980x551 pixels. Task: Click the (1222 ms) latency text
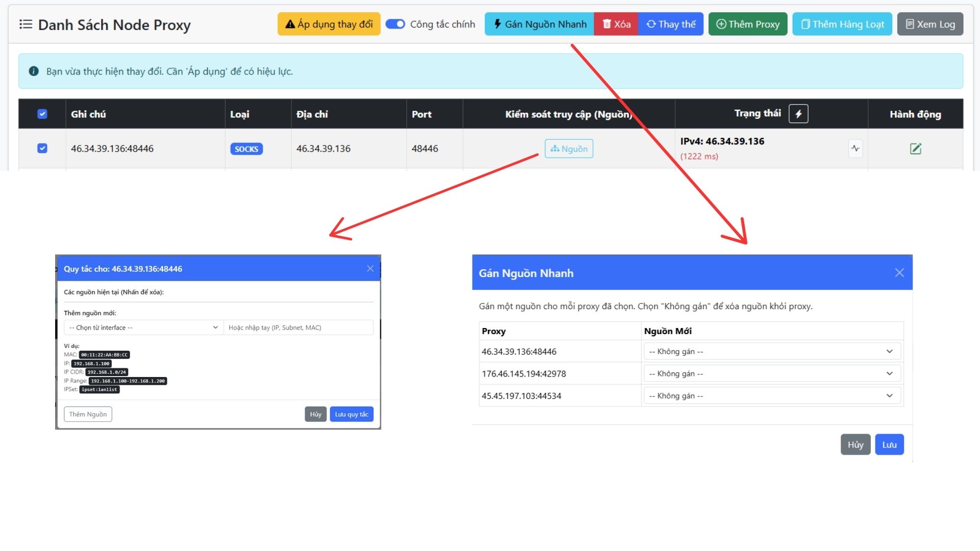point(699,156)
